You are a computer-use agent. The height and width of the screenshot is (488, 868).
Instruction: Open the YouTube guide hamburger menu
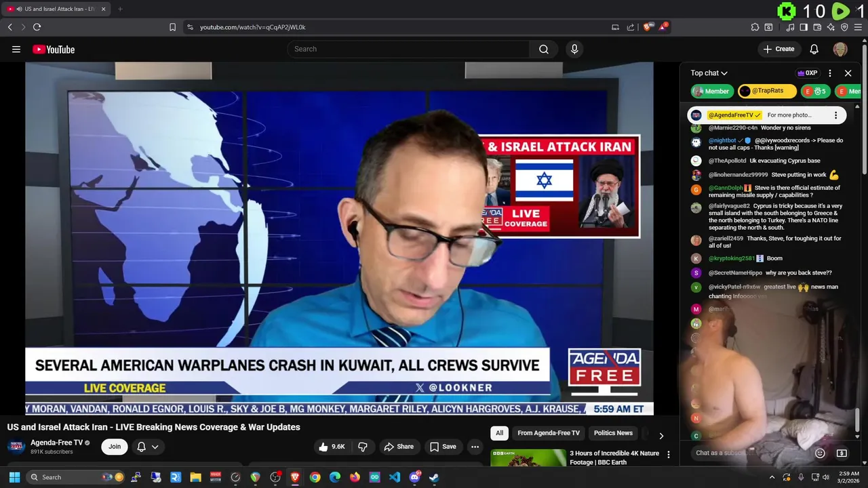coord(16,49)
